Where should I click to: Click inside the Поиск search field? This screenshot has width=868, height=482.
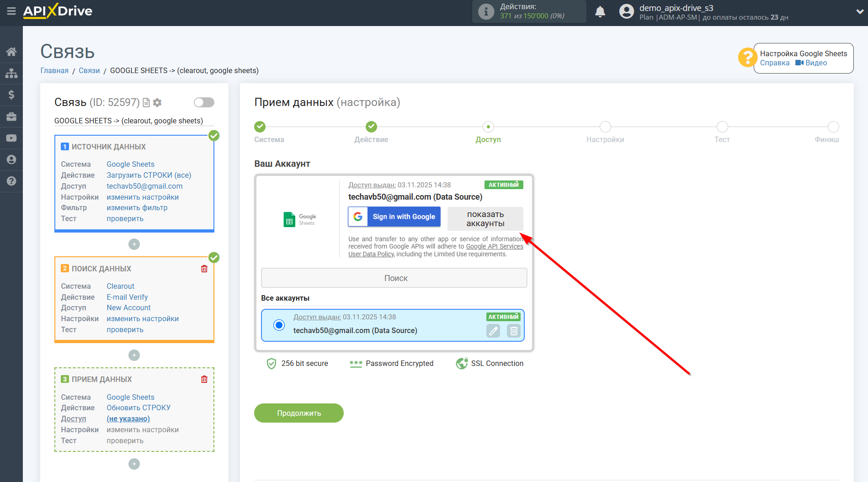coord(394,277)
